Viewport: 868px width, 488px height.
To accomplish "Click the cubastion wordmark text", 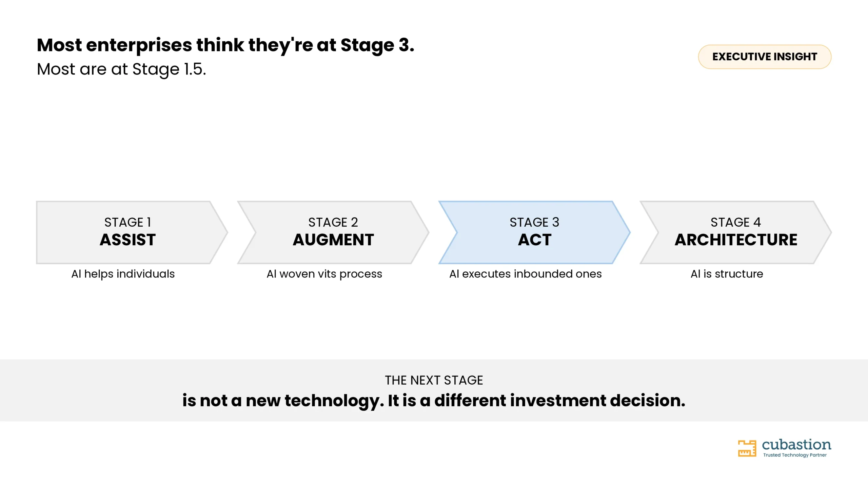I will point(796,444).
